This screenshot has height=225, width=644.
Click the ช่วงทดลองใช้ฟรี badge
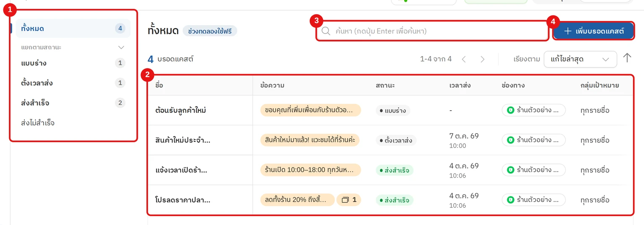coord(210,31)
